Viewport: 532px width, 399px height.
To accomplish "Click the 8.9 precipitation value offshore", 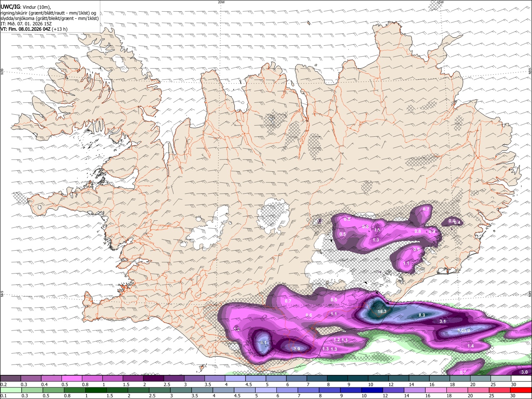I will pyautogui.click(x=422, y=315).
